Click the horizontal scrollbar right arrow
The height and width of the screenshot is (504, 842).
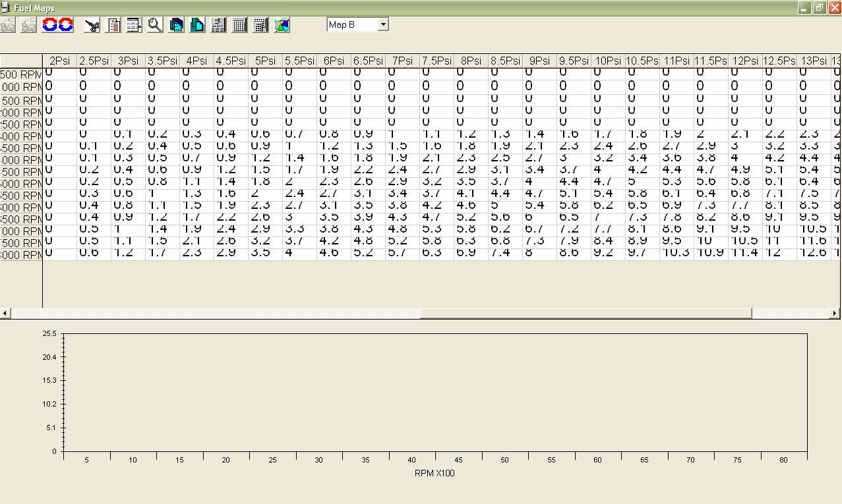836,314
